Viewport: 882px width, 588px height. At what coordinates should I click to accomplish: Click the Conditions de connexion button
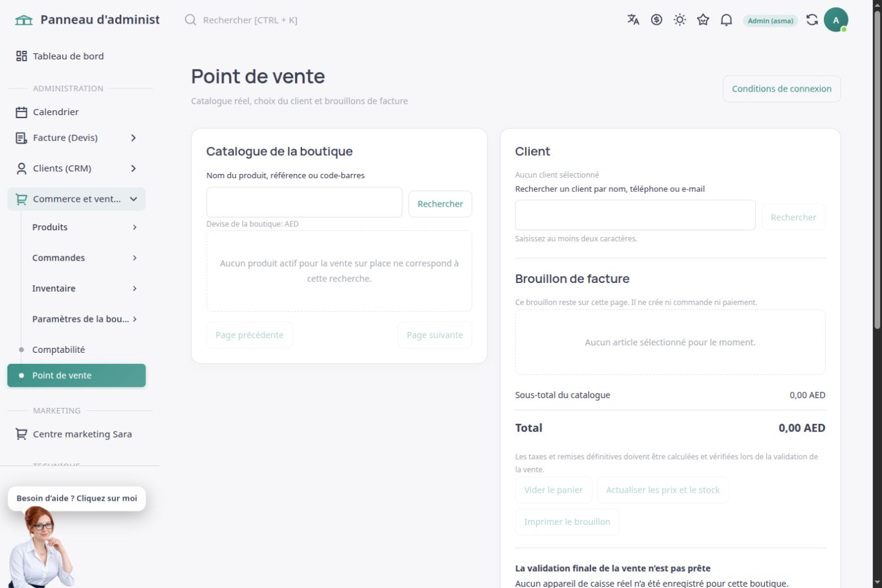click(x=782, y=89)
